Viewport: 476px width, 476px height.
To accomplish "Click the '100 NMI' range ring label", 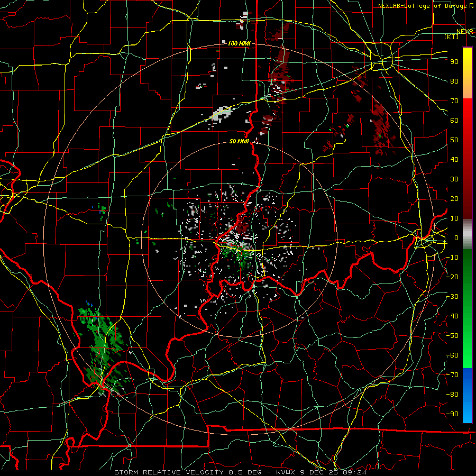I will (x=239, y=43).
